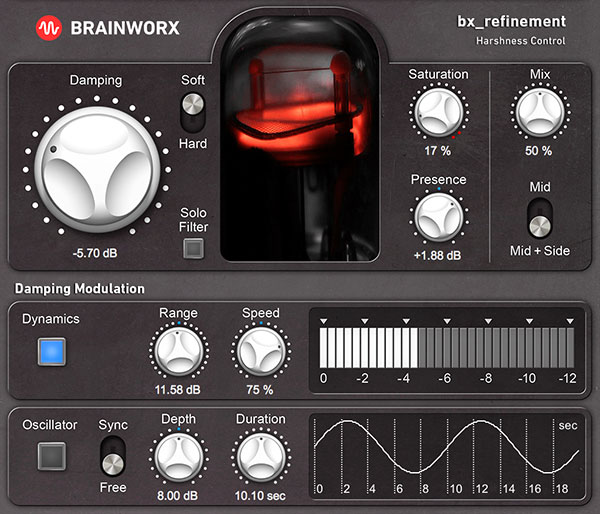
Task: Click the 75 % speed value
Action: pyautogui.click(x=260, y=390)
